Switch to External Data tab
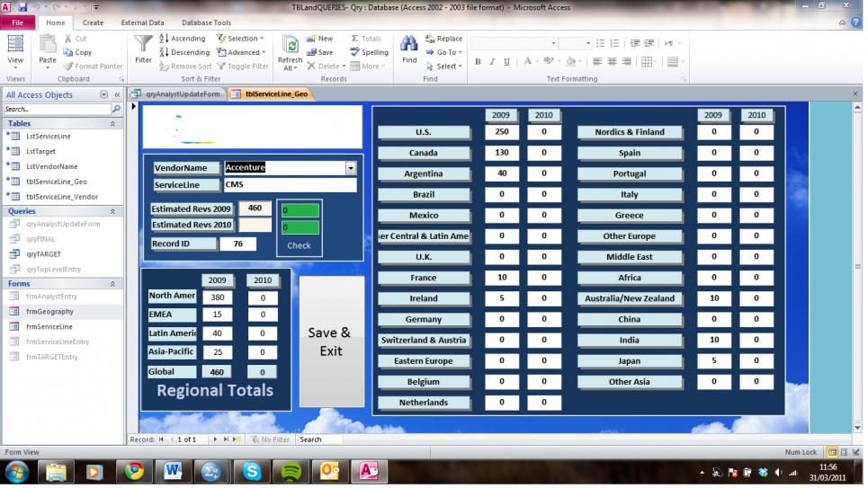 tap(142, 22)
